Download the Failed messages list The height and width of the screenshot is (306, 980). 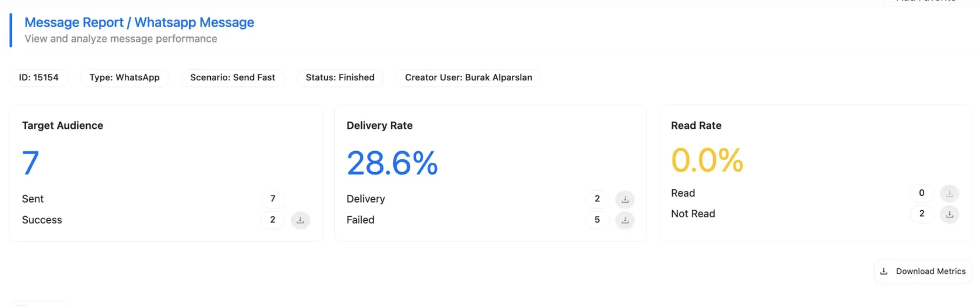[x=625, y=220]
